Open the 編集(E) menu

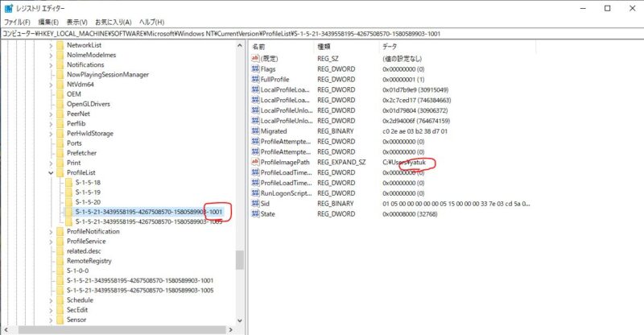[x=48, y=23]
